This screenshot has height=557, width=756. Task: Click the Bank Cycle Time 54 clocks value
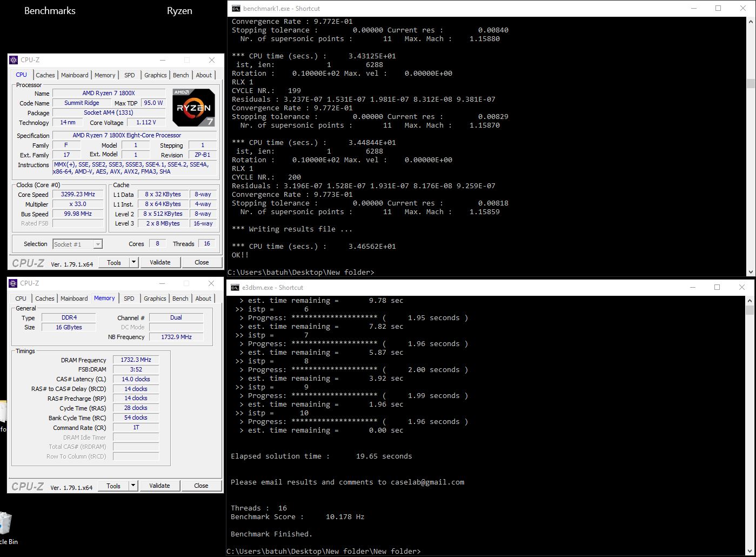pyautogui.click(x=136, y=418)
